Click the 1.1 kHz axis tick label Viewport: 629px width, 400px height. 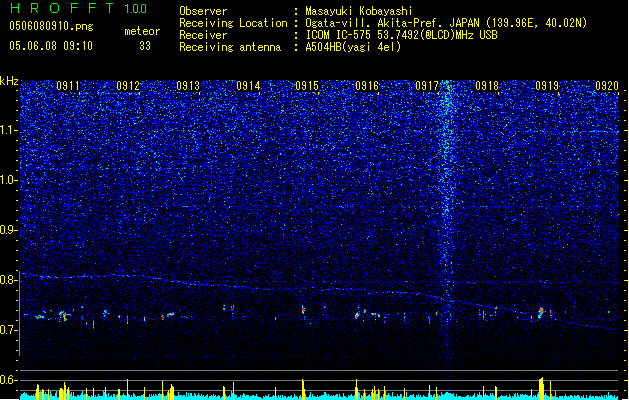8,130
